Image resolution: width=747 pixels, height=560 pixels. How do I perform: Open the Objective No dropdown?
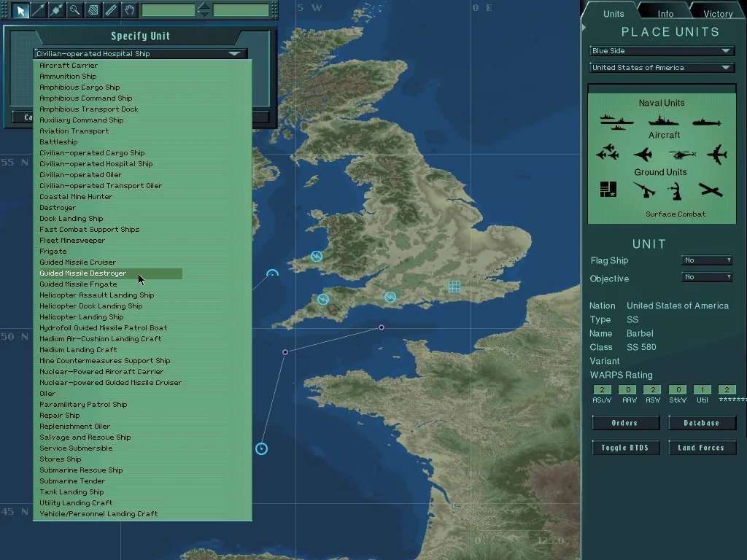707,277
